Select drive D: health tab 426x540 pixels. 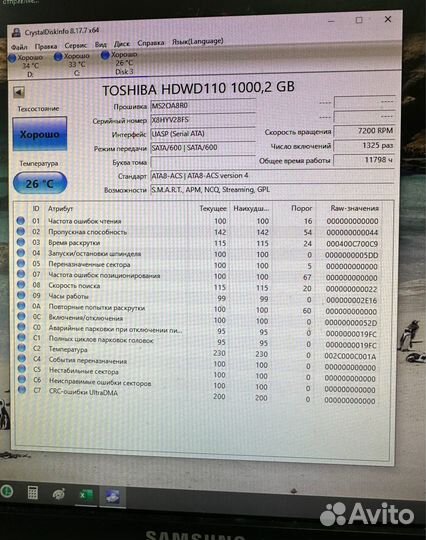point(27,65)
